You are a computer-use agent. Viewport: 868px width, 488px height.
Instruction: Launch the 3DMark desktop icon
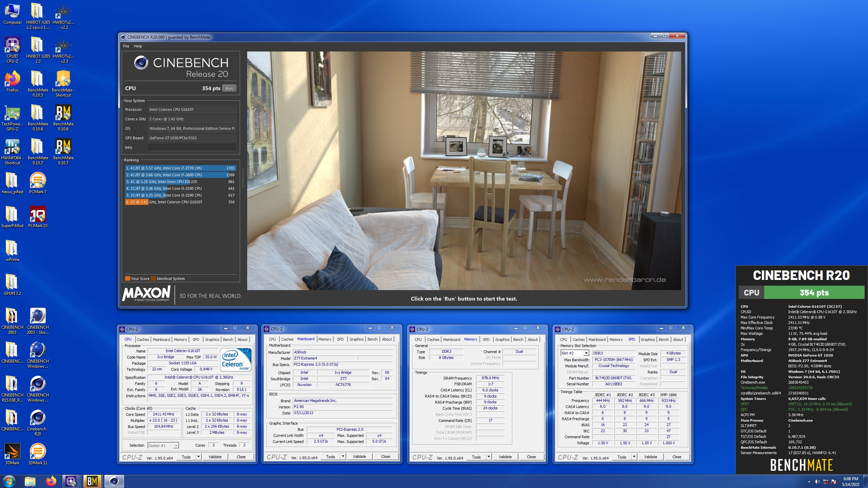12,454
